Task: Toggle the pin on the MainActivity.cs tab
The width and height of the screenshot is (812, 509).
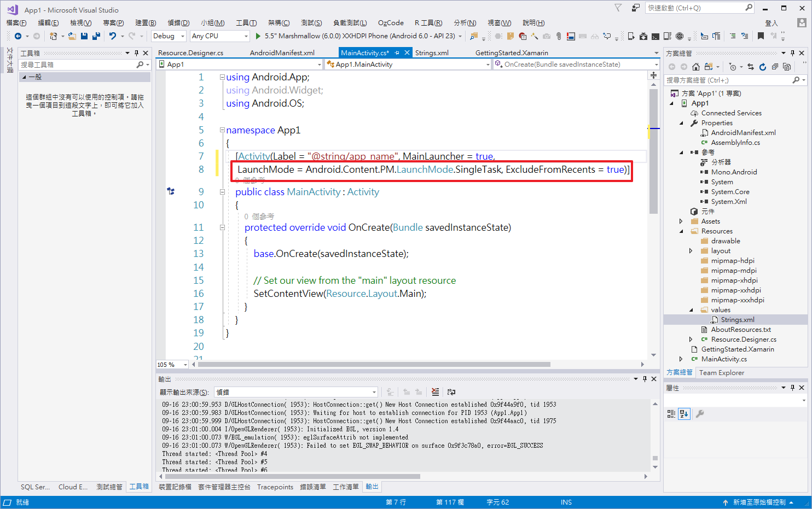Action: 397,53
